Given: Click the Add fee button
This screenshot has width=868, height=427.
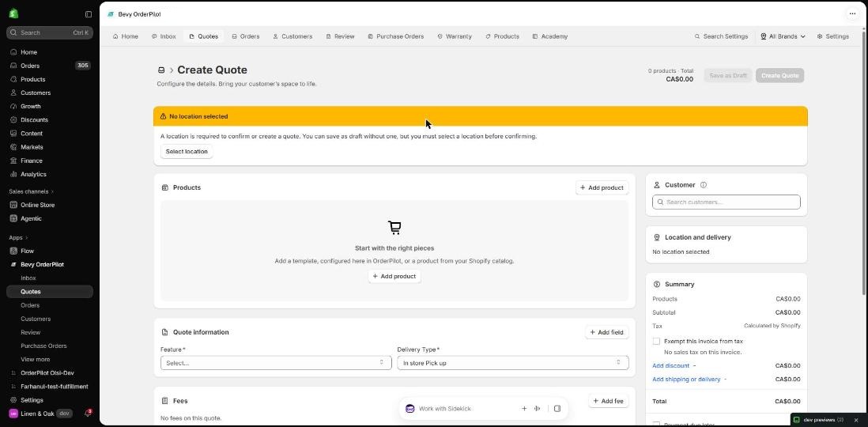Looking at the screenshot, I should point(609,401).
